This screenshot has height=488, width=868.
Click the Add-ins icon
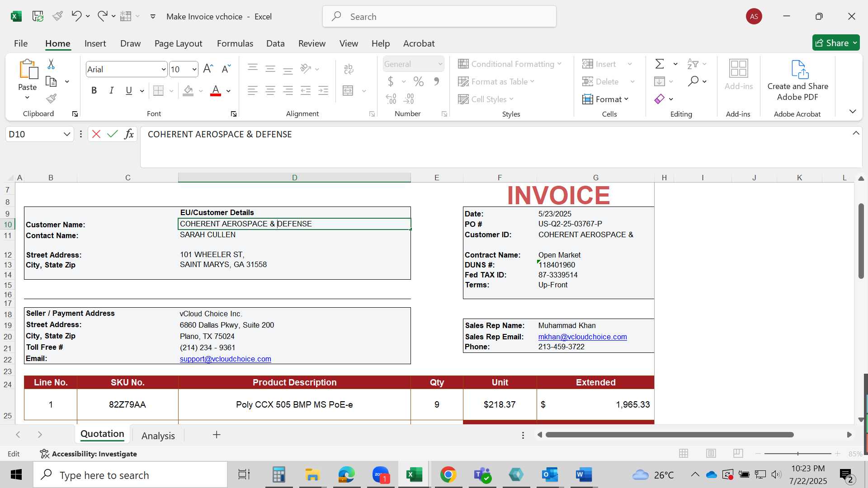(x=739, y=75)
